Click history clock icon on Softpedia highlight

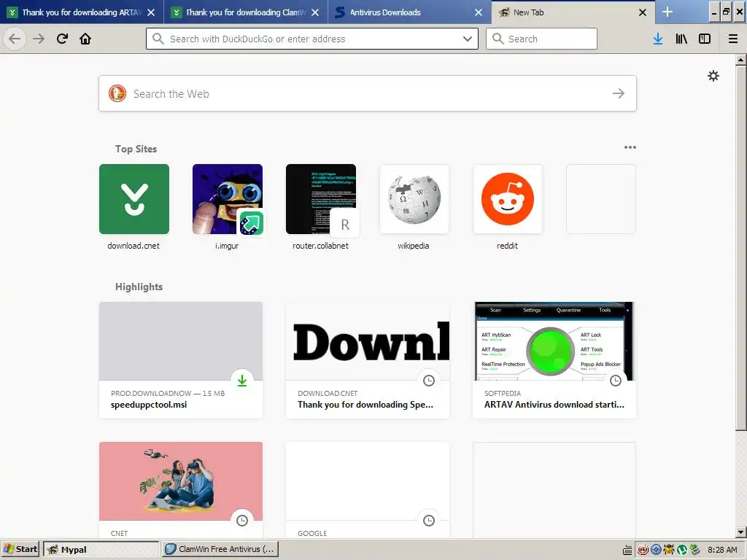point(616,381)
